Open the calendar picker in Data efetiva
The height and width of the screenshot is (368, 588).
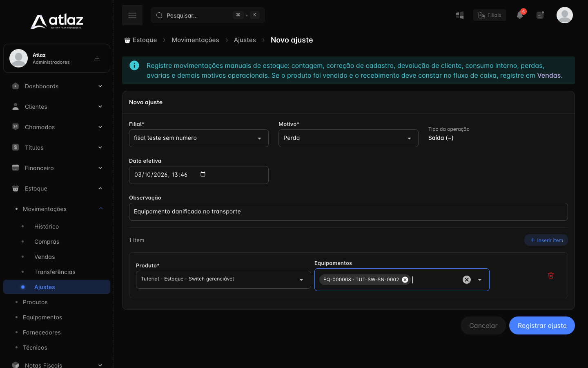203,174
